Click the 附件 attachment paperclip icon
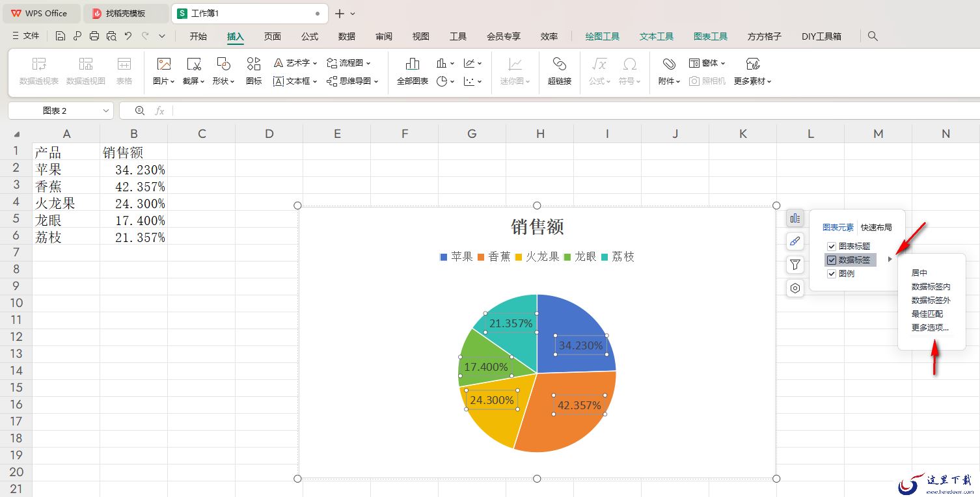This screenshot has height=497, width=980. pos(669,64)
